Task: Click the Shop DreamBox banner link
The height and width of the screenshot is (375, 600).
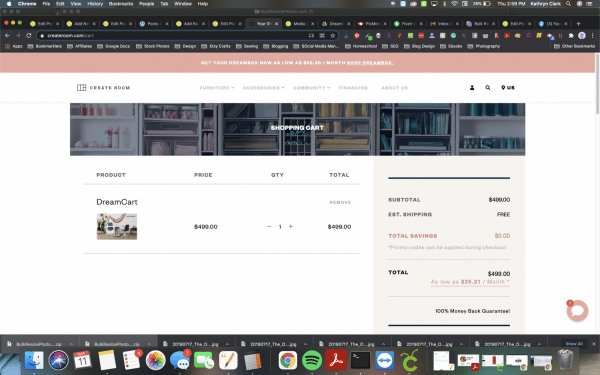Action: pos(370,63)
